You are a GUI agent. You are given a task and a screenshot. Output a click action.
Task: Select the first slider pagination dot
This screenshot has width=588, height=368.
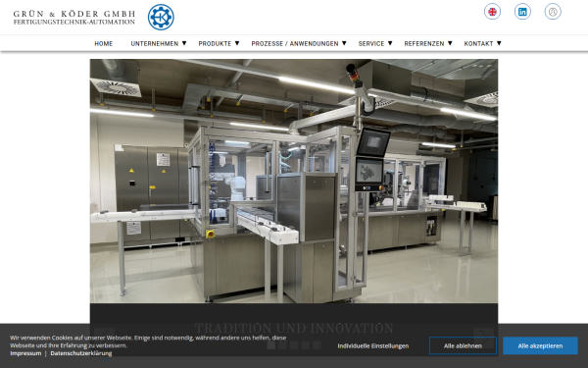(270, 345)
